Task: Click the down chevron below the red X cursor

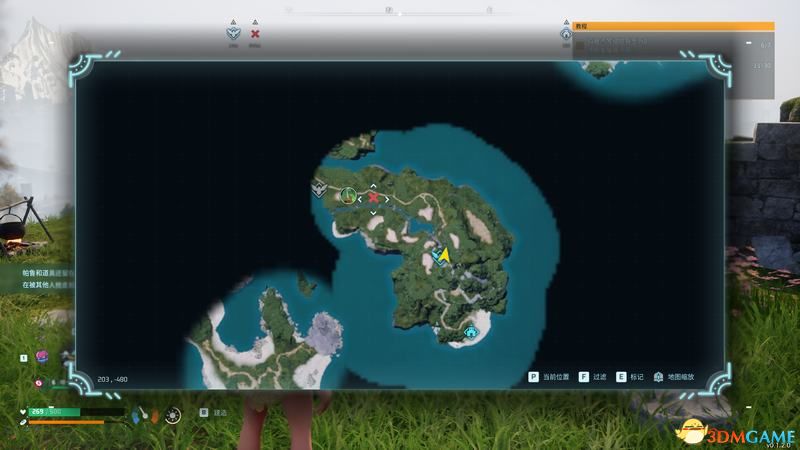Action: (x=373, y=213)
